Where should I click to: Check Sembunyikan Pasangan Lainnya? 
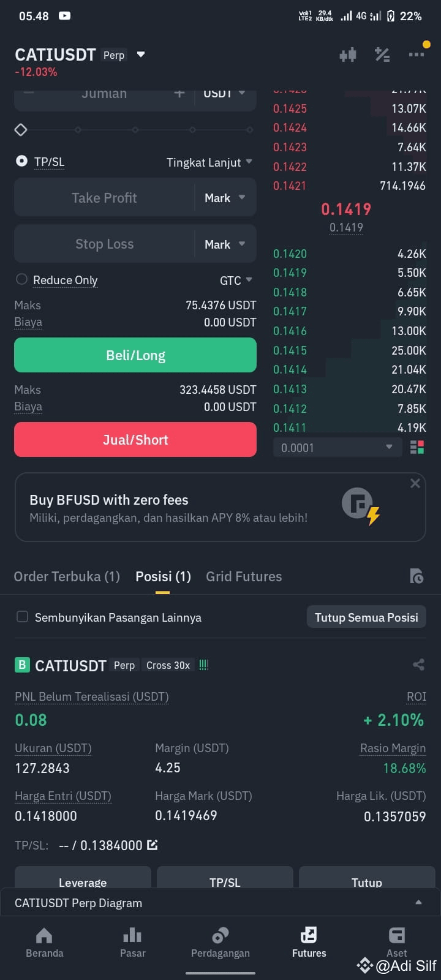coord(22,617)
